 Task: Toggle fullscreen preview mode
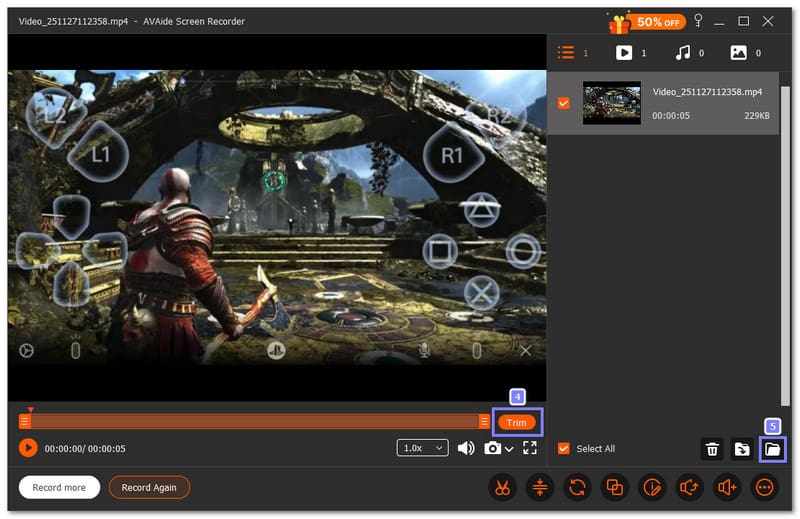[x=530, y=448]
